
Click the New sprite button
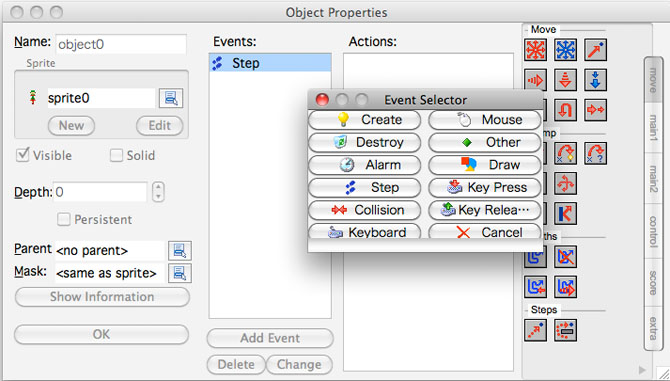click(71, 126)
